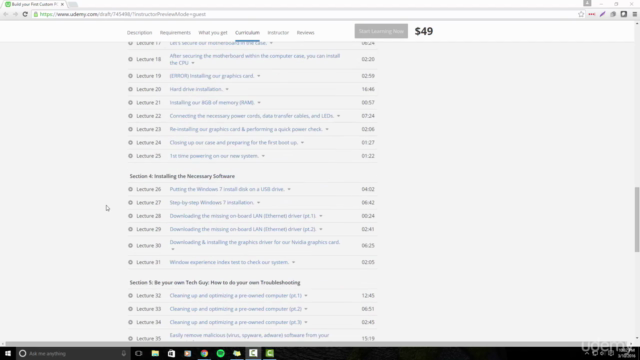
Task: Go to the Reviews tab
Action: 305,33
